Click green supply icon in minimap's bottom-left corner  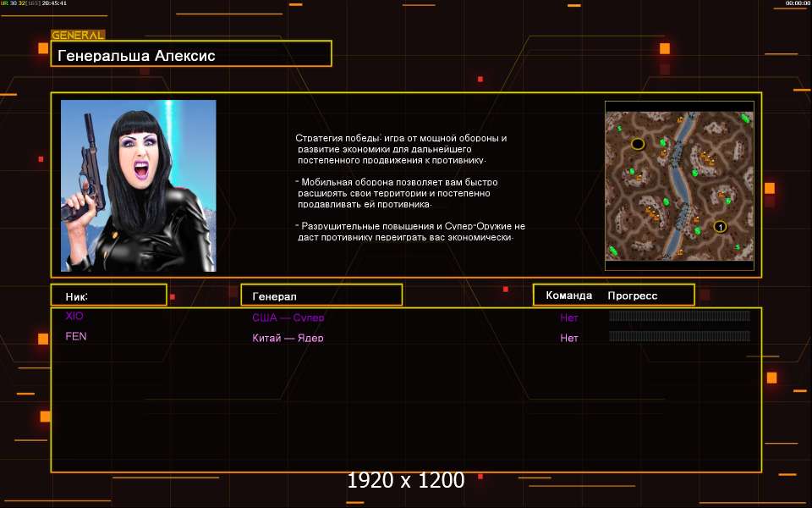pyautogui.click(x=614, y=251)
